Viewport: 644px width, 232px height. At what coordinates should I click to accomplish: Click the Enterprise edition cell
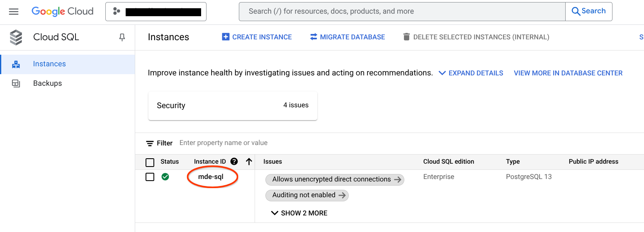coord(439,177)
